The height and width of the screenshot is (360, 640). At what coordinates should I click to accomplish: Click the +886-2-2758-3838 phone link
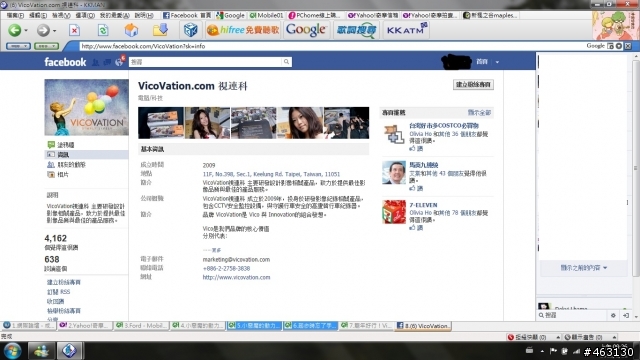pyautogui.click(x=226, y=268)
